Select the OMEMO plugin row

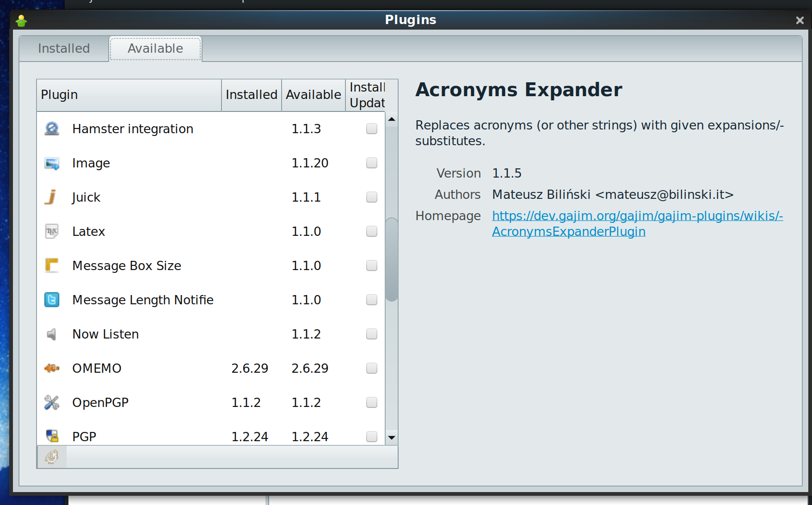(211, 368)
